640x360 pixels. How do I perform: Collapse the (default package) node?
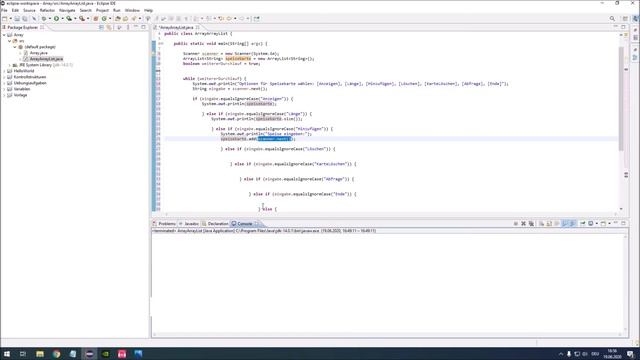tap(15, 47)
